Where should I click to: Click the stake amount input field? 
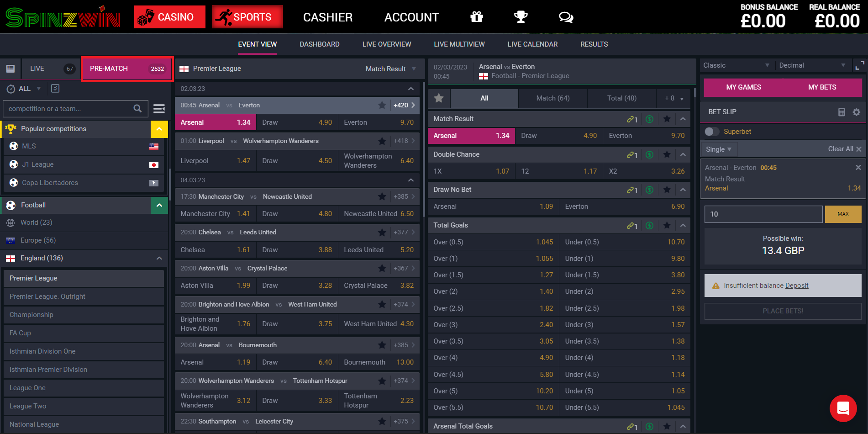763,214
